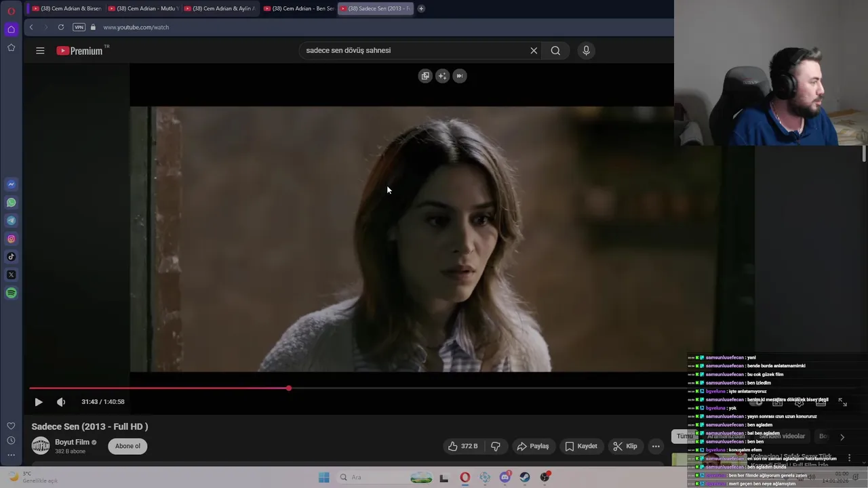Viewport: 868px width, 488px height.
Task: Show more filter chips with the right chevron
Action: 842,437
